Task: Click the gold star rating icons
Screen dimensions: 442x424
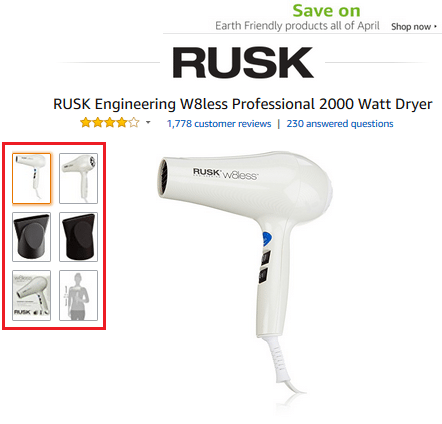Action: coord(110,123)
